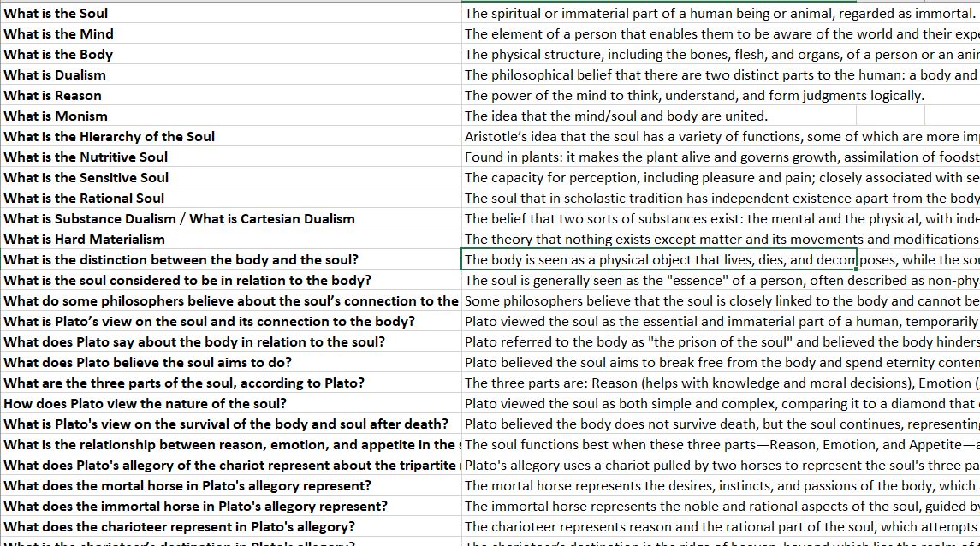Click the cell defining Dualism
980x546 pixels.
pos(685,74)
